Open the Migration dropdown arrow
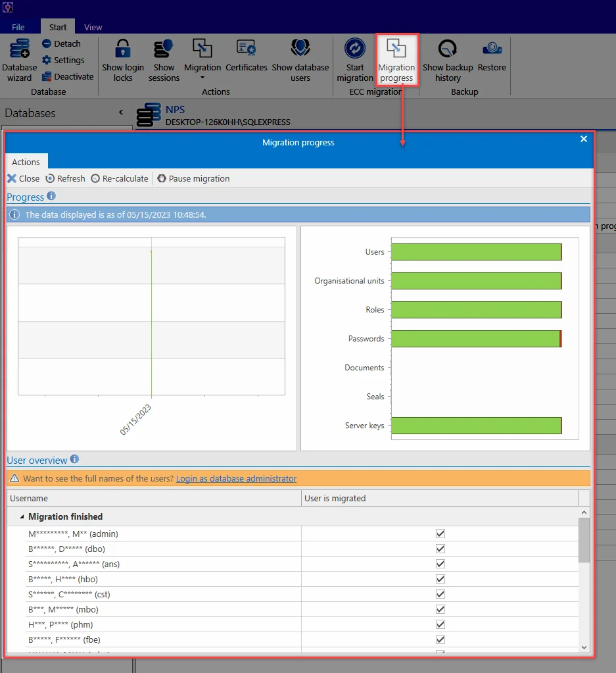The image size is (616, 673). (202, 78)
